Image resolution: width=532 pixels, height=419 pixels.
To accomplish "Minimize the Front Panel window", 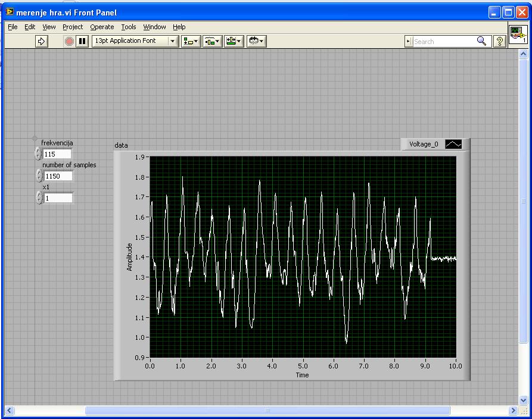I will (494, 12).
